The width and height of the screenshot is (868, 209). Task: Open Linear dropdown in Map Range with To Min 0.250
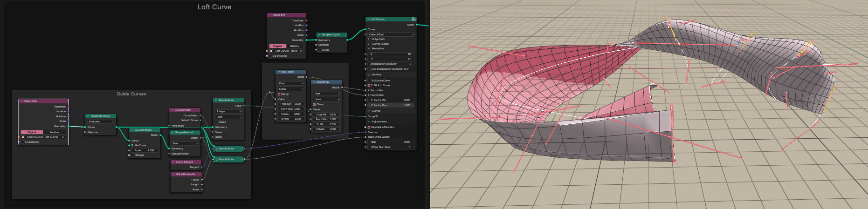326,99
